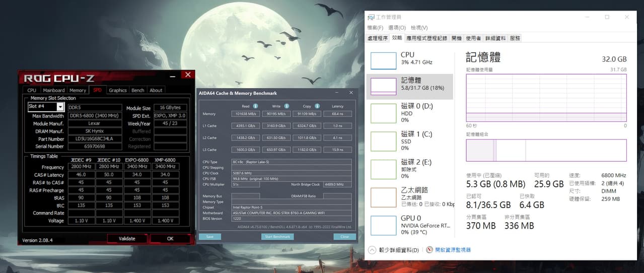Click the Module Size 16 GBytes field
Screen dimensions: 644x273
coord(170,108)
